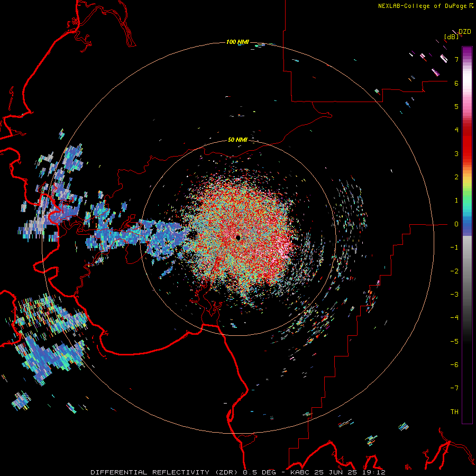Screen dimensions: 476x476
Task: Click the DZD label above the color scale
Action: [465, 32]
